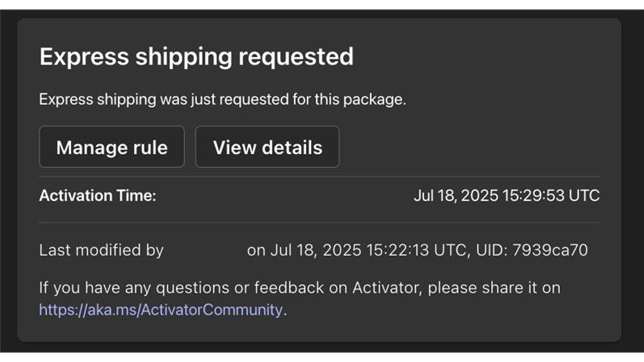644x362 pixels.
Task: Click the dark background outside the card
Action: (x=8, y=181)
